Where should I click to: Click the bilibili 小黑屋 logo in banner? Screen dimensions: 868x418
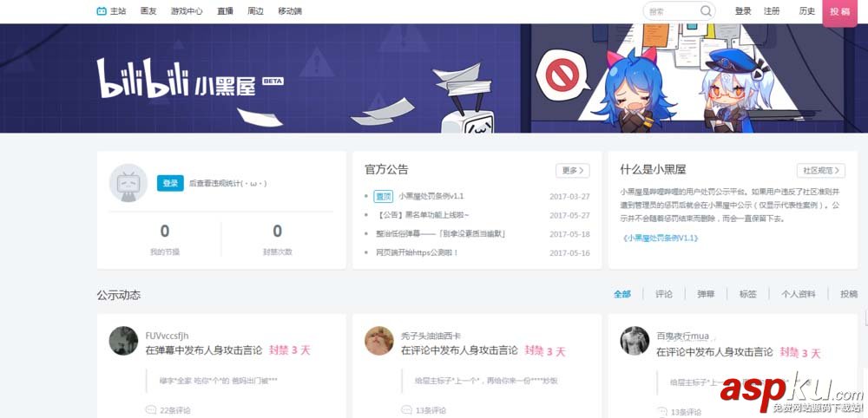(176, 79)
